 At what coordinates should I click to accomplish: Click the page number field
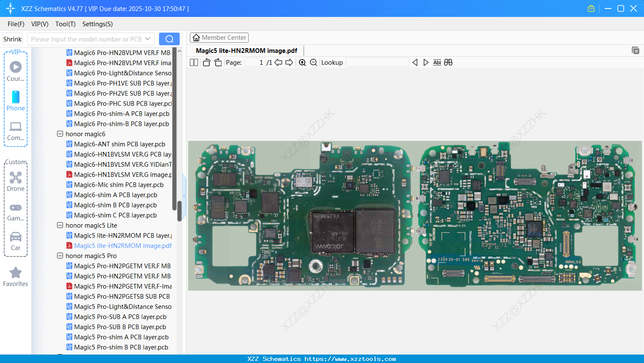[255, 62]
